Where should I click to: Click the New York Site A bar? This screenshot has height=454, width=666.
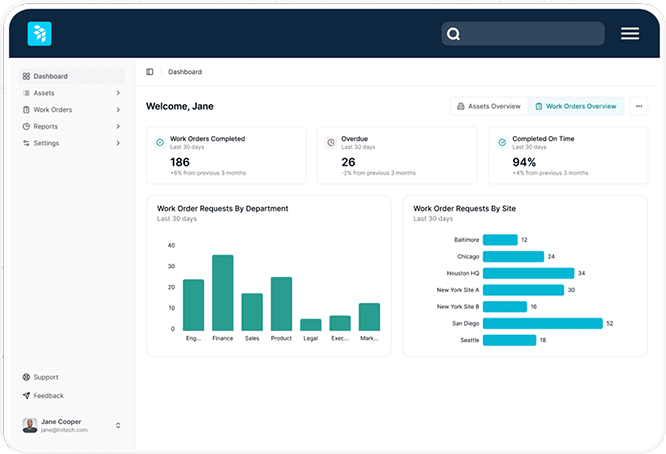point(523,290)
